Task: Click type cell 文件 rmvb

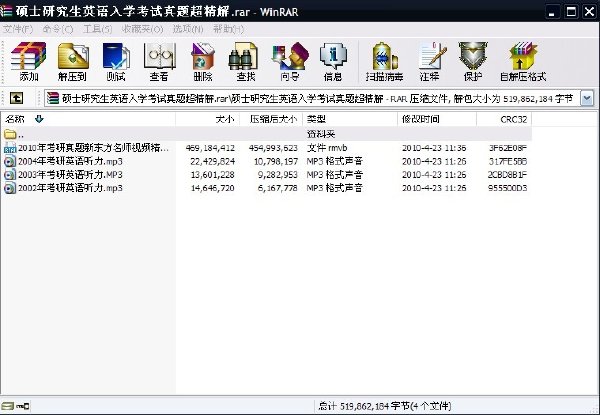Action: (x=327, y=148)
